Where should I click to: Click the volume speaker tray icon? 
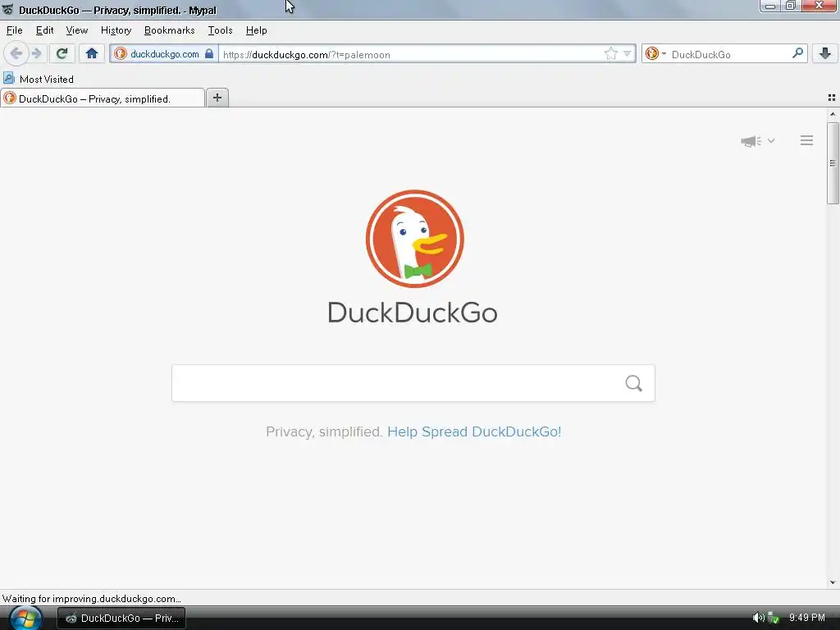tap(758, 618)
